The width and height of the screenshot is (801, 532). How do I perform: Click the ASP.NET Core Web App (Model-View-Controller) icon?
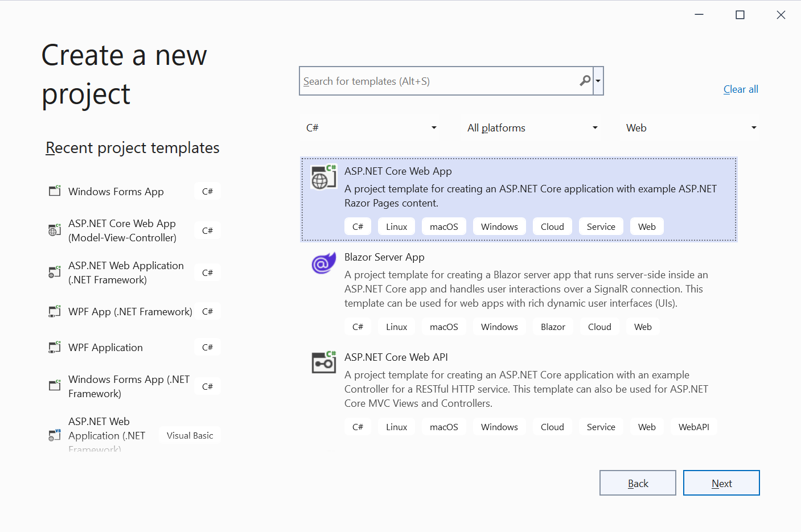55,230
